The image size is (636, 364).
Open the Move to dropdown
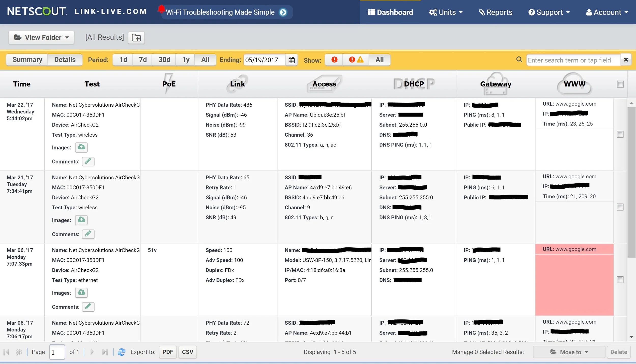tap(569, 352)
